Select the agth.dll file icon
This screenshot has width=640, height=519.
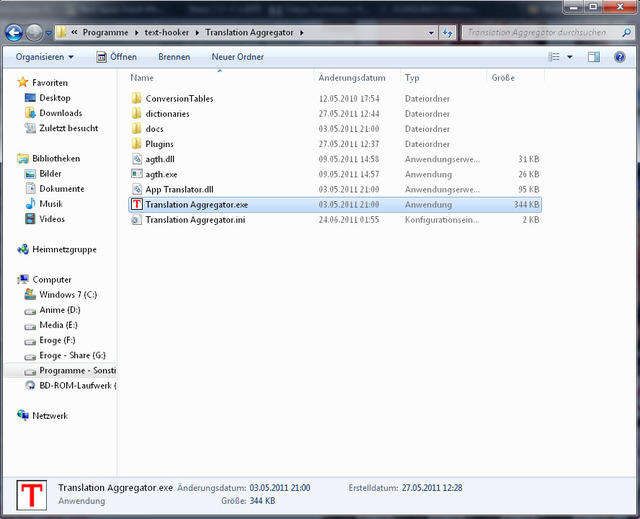click(137, 159)
